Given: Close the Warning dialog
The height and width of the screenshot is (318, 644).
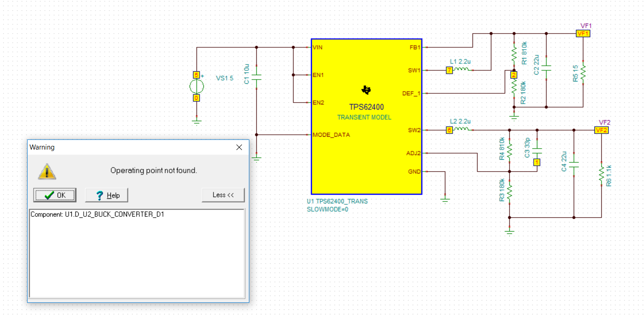Looking at the screenshot, I should tap(239, 147).
